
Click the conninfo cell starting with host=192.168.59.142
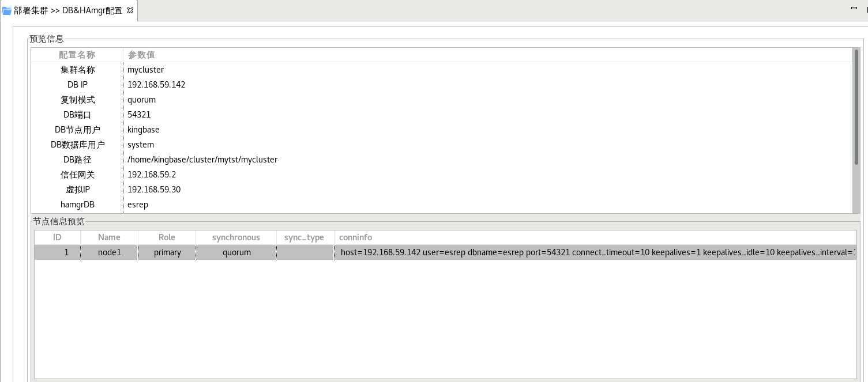click(x=594, y=252)
